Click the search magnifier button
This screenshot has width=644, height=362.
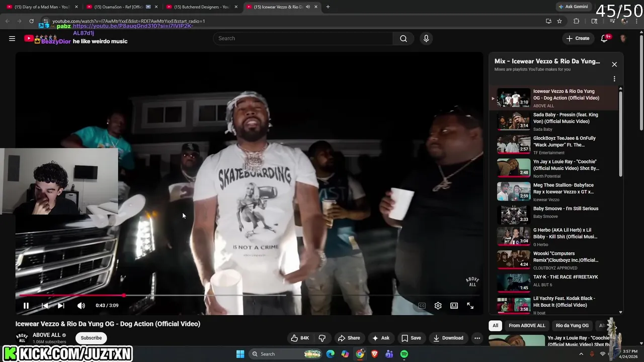(404, 38)
